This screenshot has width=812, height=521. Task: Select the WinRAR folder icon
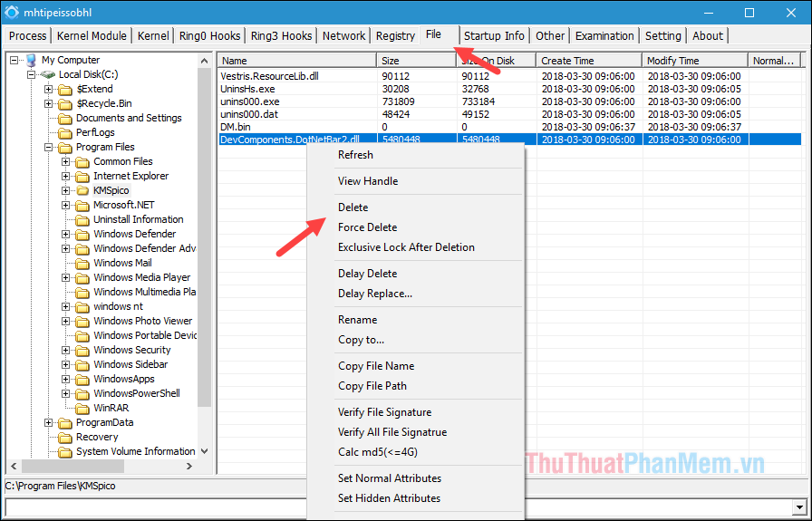coord(82,409)
